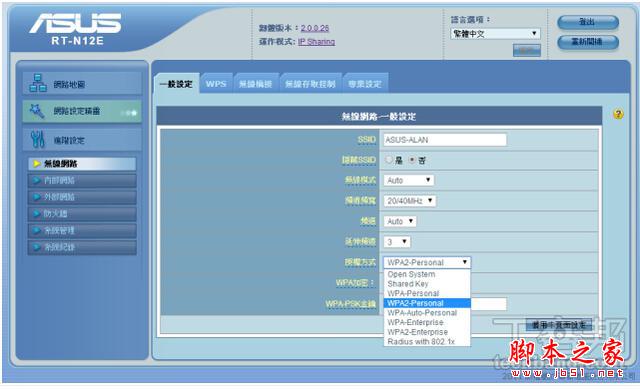Open the network setup wizard wand icon
This screenshot has height=389, width=640.
point(37,111)
